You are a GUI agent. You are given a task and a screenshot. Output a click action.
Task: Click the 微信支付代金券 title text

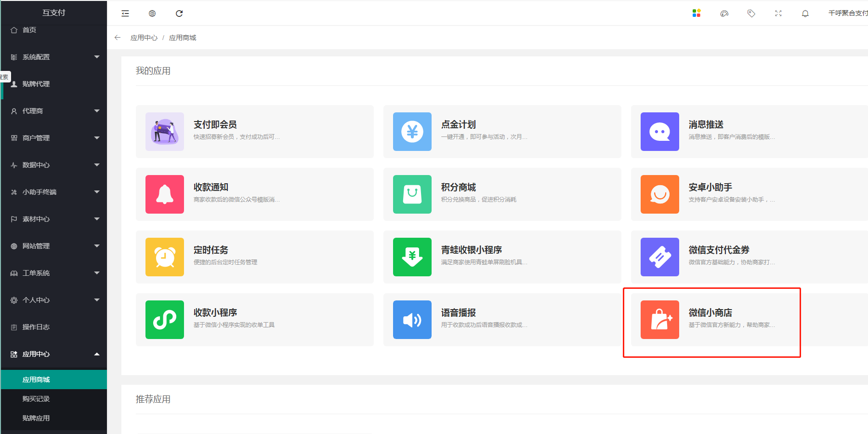(x=719, y=250)
